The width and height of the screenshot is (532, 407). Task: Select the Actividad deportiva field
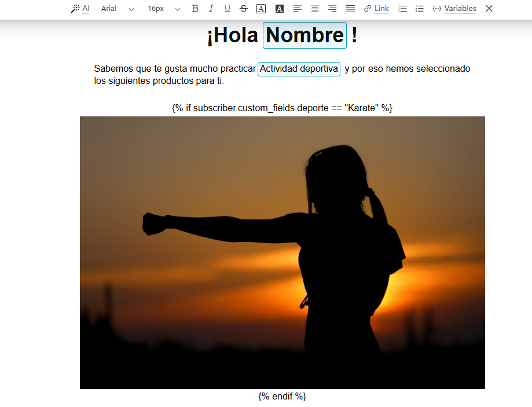click(x=299, y=69)
